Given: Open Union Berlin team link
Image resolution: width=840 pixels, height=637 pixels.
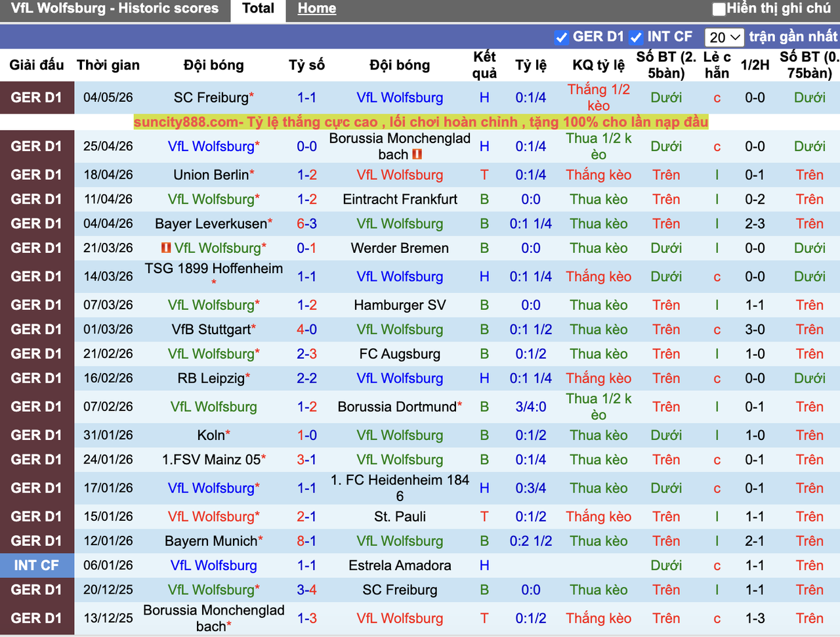Looking at the screenshot, I should [x=211, y=175].
